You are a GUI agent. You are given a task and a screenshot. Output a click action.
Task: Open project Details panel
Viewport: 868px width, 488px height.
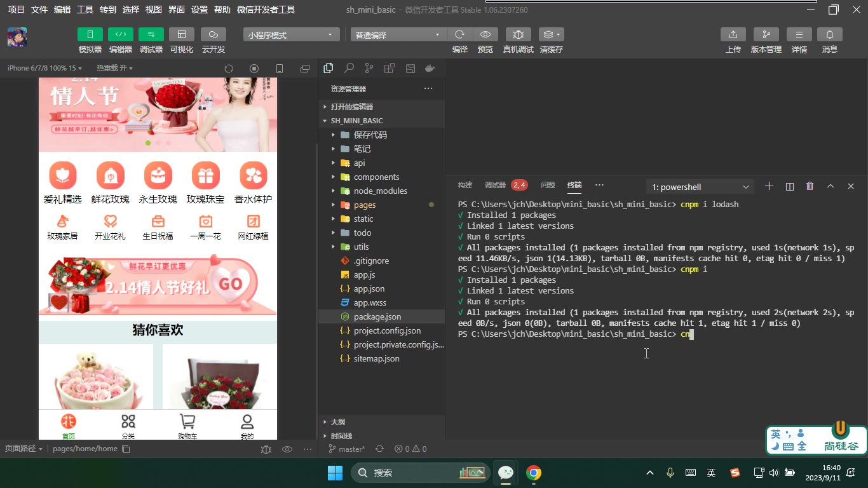coord(799,34)
